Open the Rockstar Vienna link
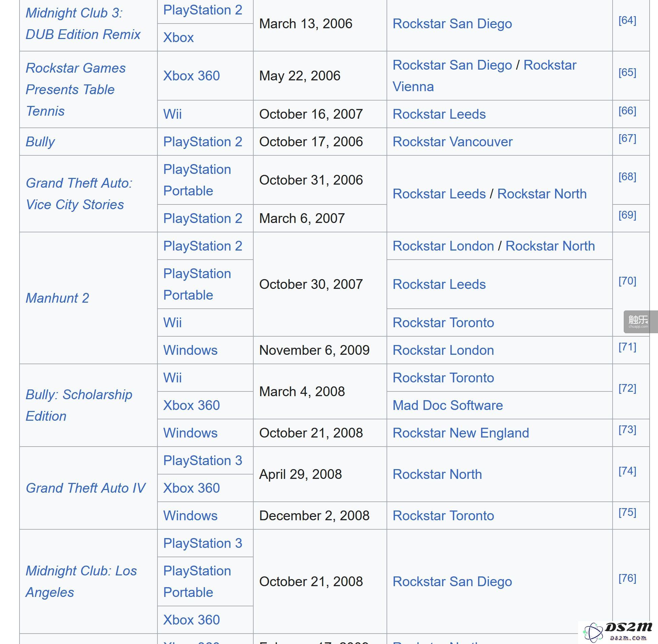This screenshot has width=658, height=644. point(484,76)
